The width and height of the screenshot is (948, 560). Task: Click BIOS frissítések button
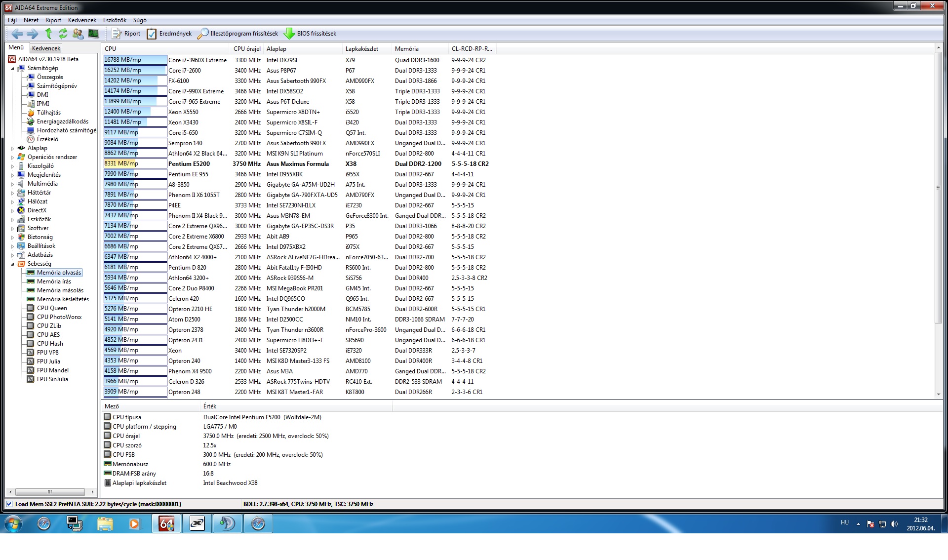(x=310, y=34)
